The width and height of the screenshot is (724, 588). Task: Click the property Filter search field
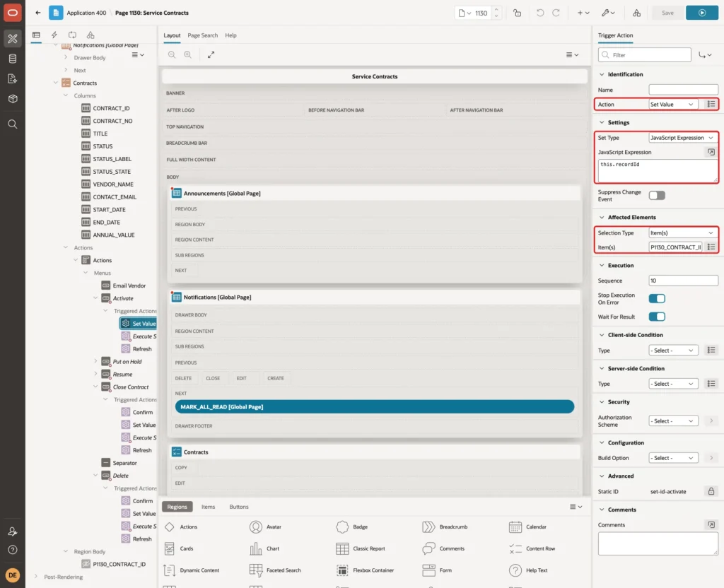click(x=645, y=55)
